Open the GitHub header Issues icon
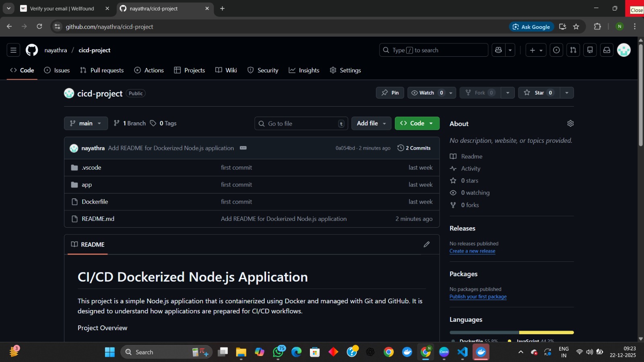Screen dimensions: 644x362 pos(556,50)
